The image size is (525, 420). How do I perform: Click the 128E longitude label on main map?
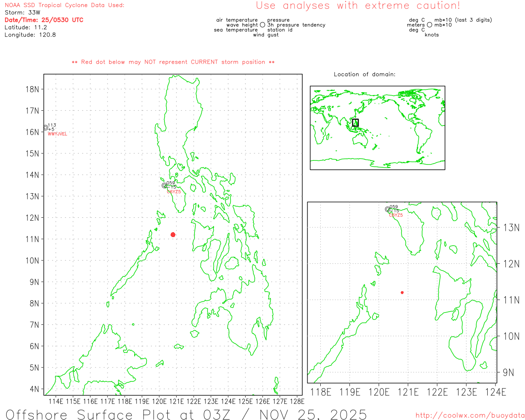pyautogui.click(x=297, y=401)
